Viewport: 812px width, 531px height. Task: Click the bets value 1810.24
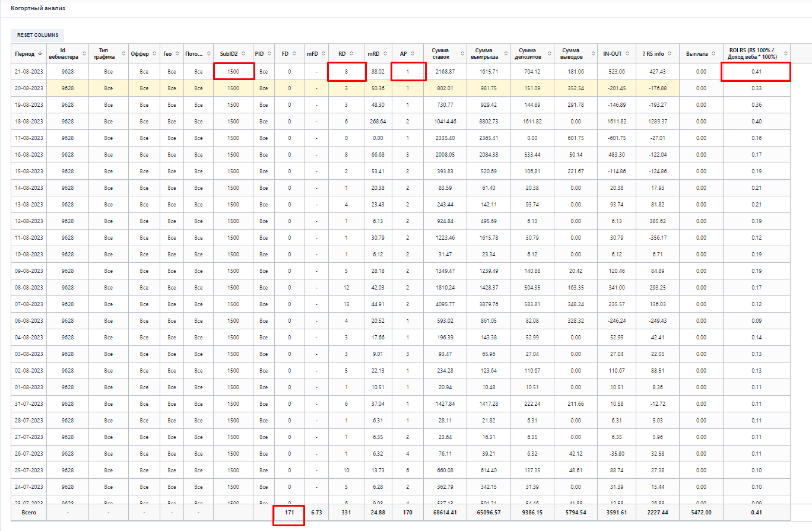point(445,287)
